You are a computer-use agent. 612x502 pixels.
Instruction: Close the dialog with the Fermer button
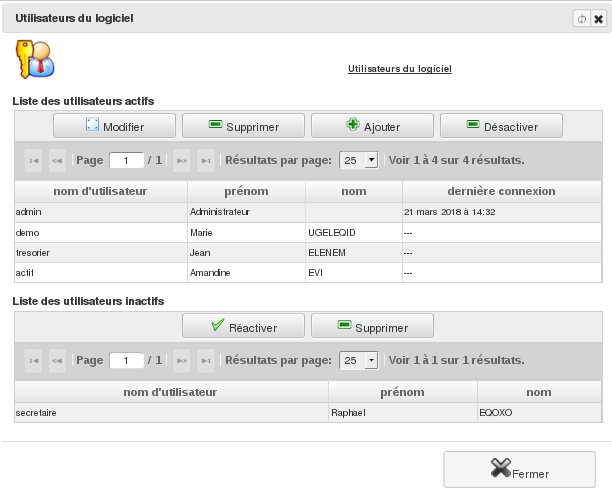tap(519, 470)
